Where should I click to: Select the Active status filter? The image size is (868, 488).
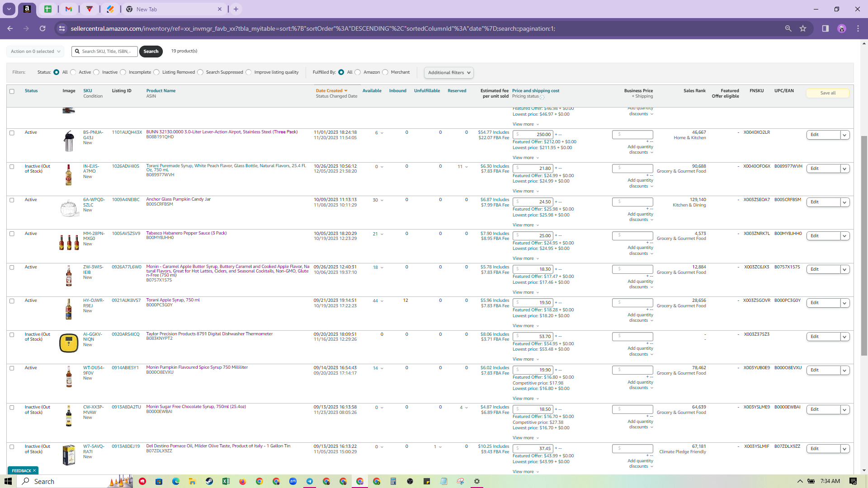pos(73,72)
